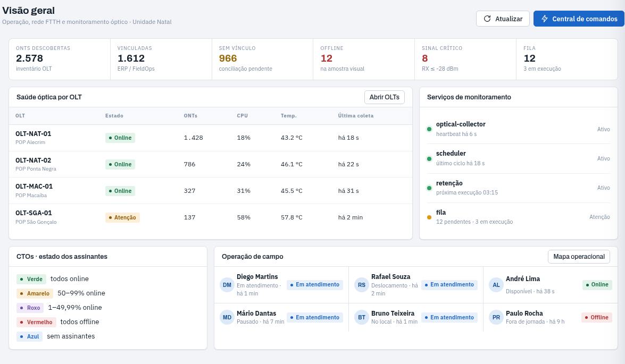Screen dimensions: 625x364
Task: Click the Roxo legend badge
Action: tap(30, 308)
